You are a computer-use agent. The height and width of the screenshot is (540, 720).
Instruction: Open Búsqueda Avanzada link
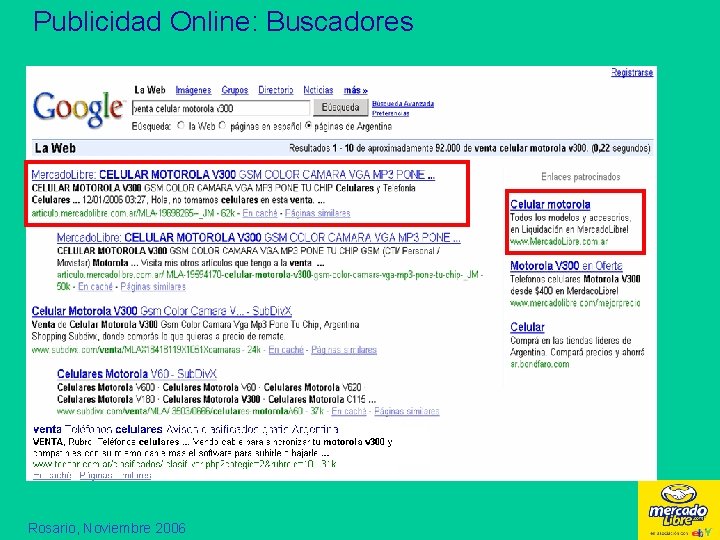(403, 104)
